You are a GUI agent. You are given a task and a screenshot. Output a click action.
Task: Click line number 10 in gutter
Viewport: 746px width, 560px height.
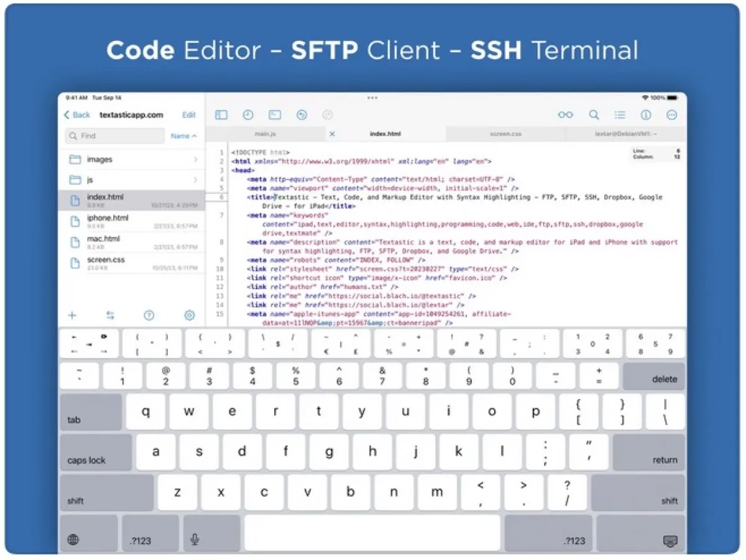coord(219,269)
